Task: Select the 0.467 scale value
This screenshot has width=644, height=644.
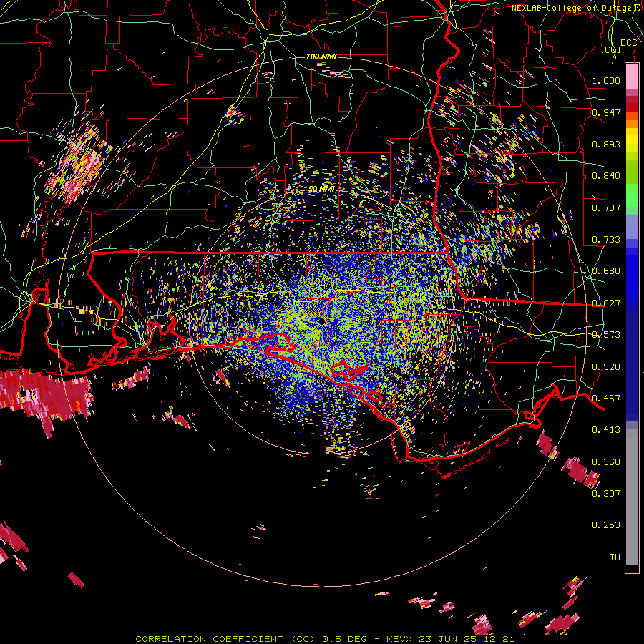Action: (x=606, y=398)
